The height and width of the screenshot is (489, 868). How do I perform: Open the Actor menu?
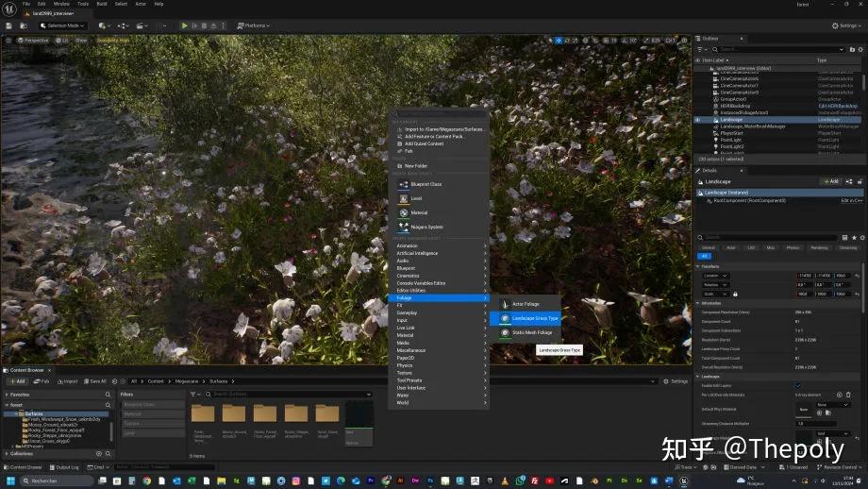click(141, 4)
